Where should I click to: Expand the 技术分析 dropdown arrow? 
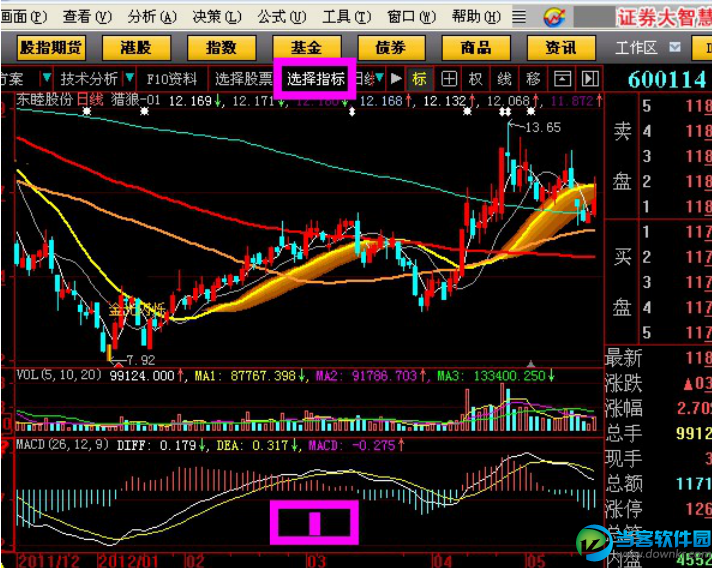(129, 78)
